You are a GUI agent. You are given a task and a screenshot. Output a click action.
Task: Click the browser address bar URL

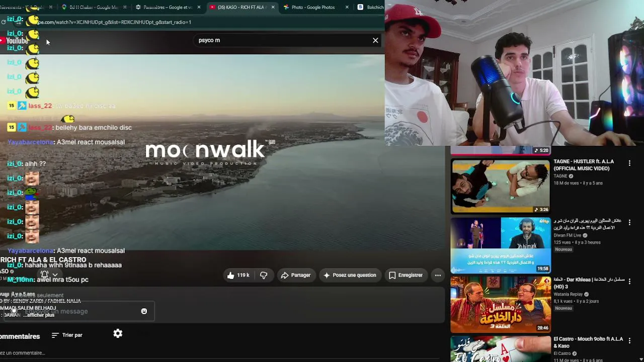114,22
